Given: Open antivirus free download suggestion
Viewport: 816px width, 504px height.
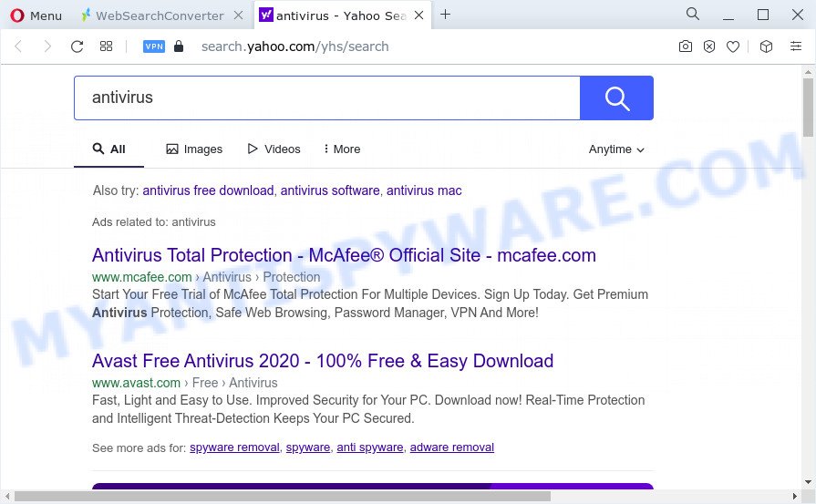Looking at the screenshot, I should click(x=208, y=190).
